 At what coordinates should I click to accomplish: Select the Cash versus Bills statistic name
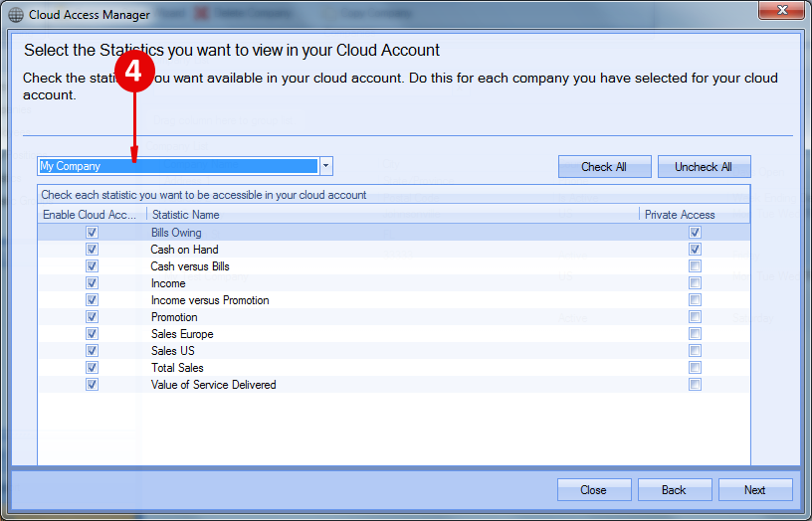point(190,265)
